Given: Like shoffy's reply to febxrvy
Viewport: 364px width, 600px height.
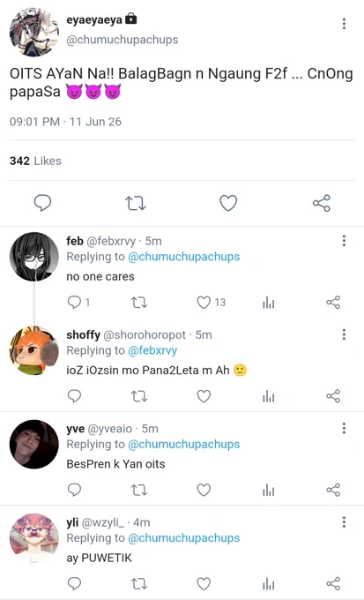Looking at the screenshot, I should [x=204, y=396].
